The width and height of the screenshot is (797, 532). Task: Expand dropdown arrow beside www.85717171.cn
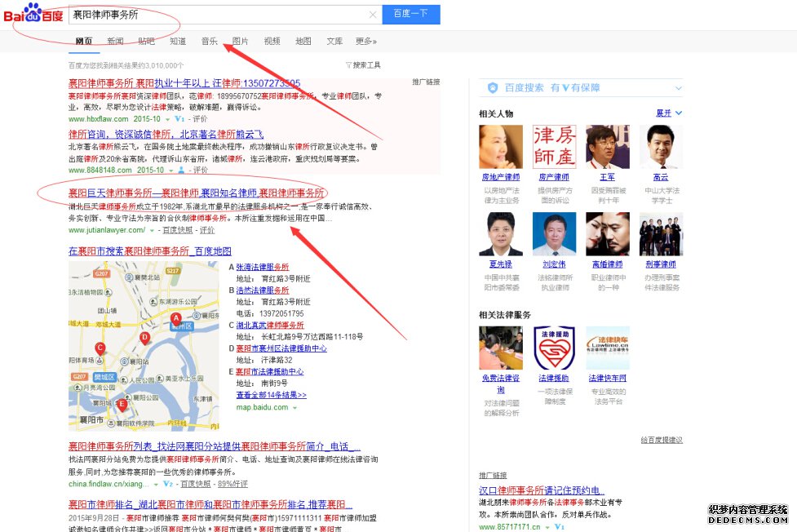click(x=547, y=528)
